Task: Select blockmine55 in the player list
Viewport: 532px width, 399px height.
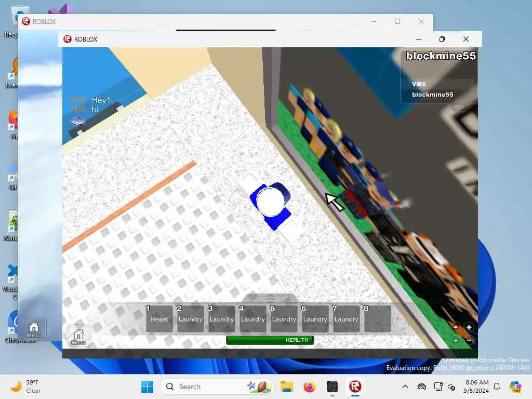Action: (x=433, y=95)
